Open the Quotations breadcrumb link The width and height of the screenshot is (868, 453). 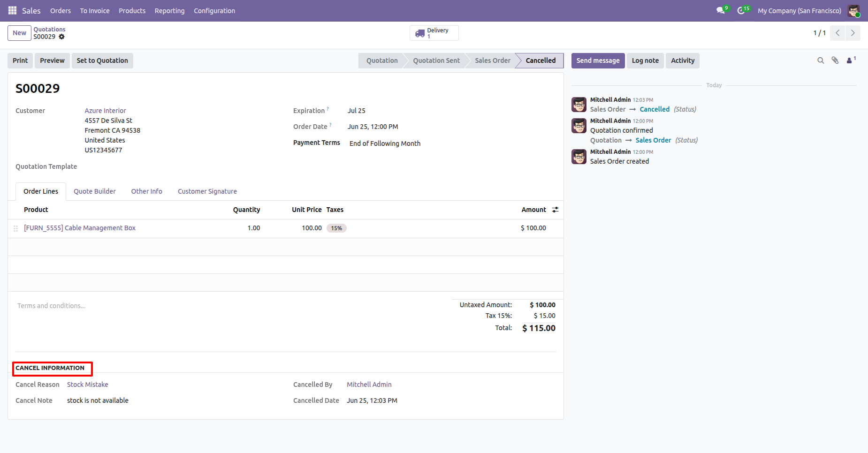click(x=49, y=29)
